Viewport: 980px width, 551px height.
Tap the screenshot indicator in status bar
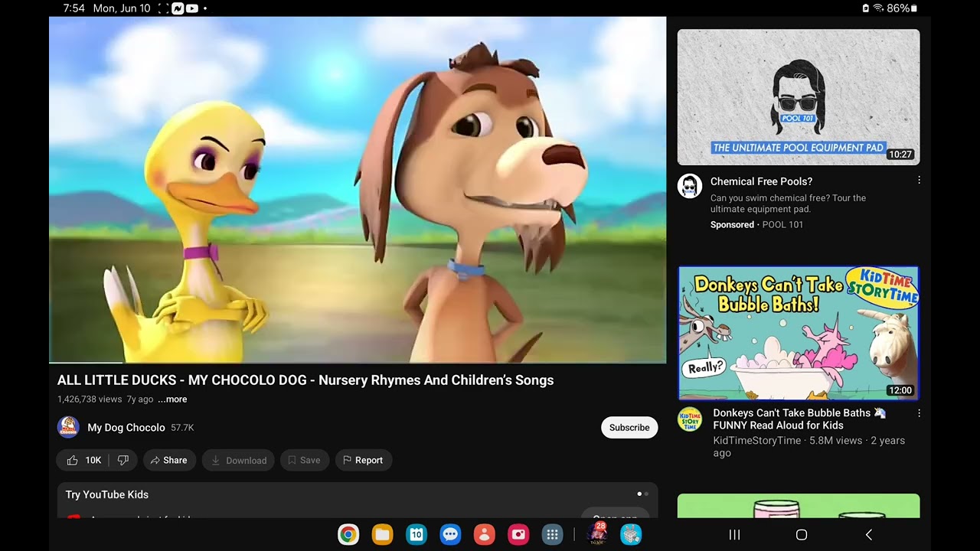163,8
